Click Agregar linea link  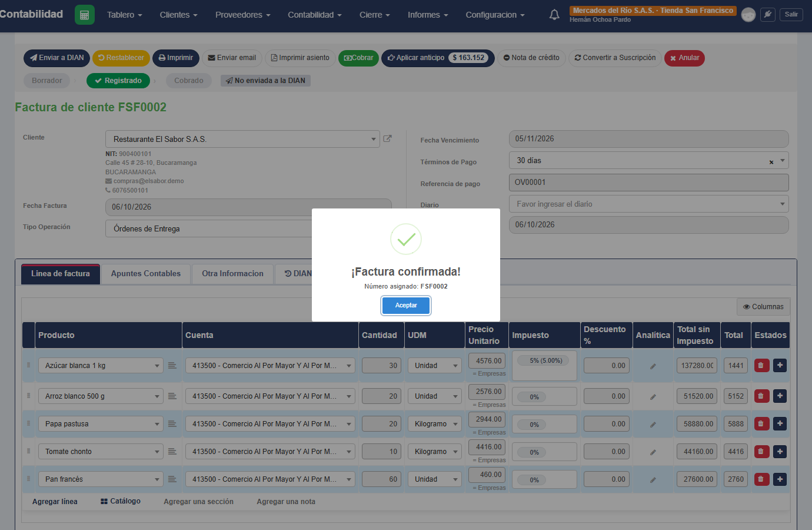point(55,502)
